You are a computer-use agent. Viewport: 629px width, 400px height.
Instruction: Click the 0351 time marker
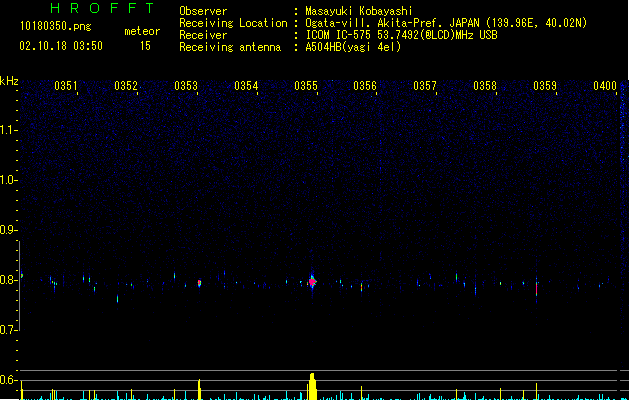click(65, 86)
